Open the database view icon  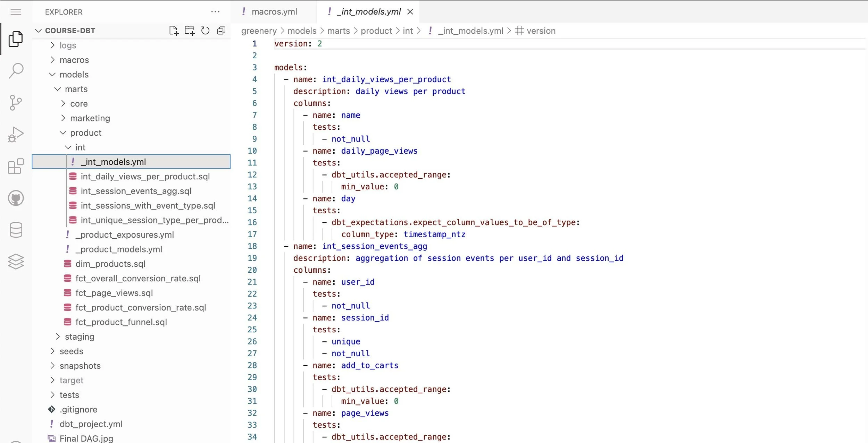pyautogui.click(x=16, y=230)
